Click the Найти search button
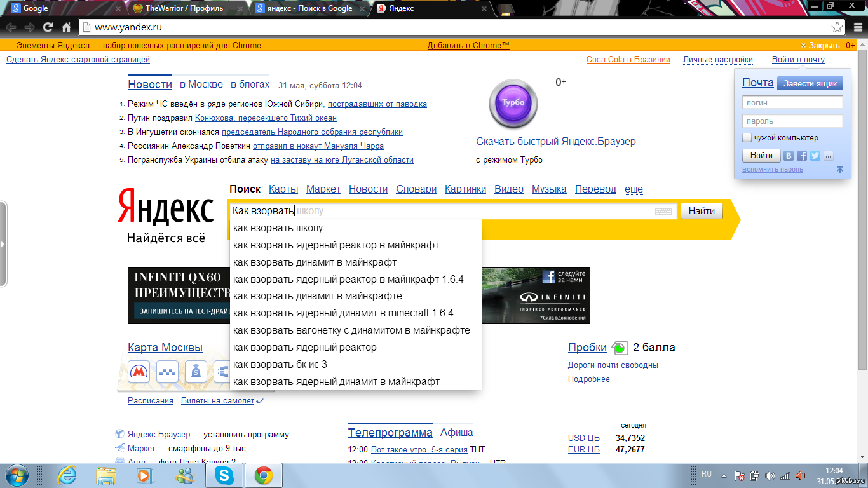The image size is (868, 488). pyautogui.click(x=702, y=211)
